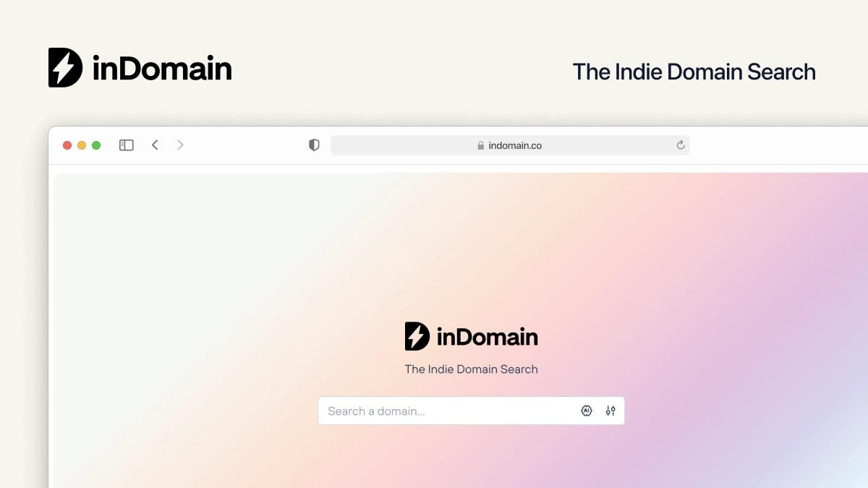The width and height of the screenshot is (868, 488).
Task: Open the search filters sliders icon
Action: click(610, 410)
